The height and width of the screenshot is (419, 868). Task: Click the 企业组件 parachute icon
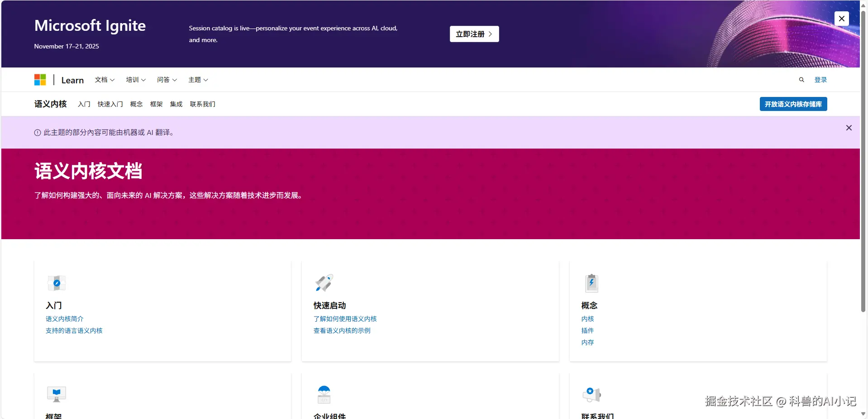click(324, 394)
